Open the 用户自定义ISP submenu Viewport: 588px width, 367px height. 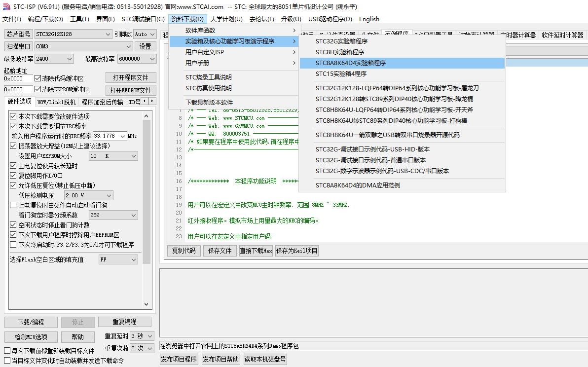point(234,52)
